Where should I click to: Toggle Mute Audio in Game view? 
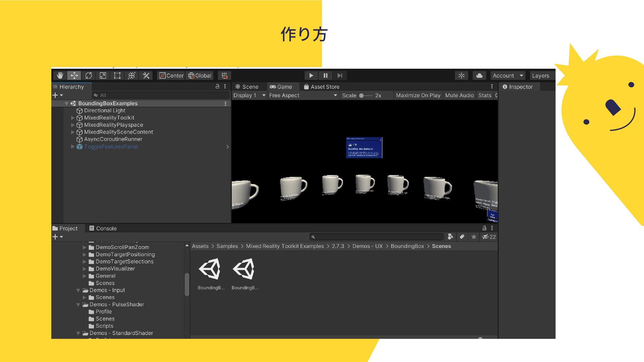coord(459,96)
